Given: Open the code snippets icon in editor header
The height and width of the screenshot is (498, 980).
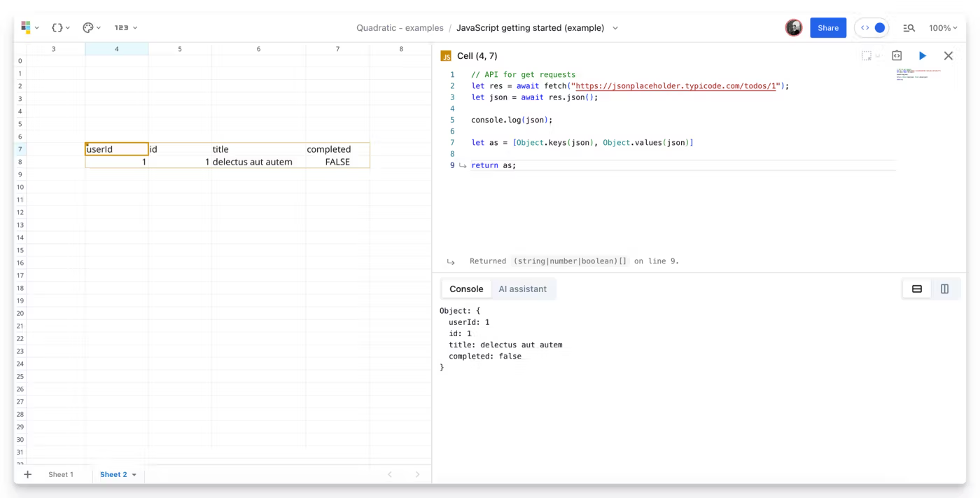Looking at the screenshot, I should [x=897, y=55].
